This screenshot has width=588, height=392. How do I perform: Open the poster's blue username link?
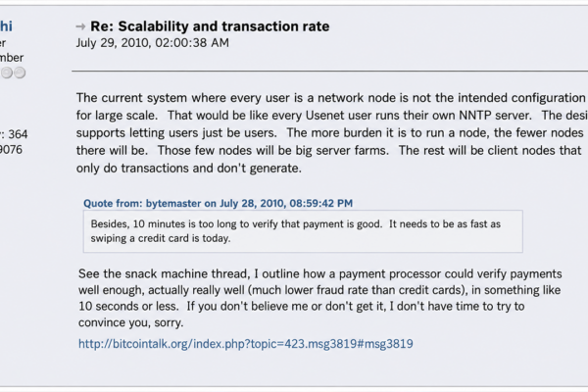tap(6, 26)
